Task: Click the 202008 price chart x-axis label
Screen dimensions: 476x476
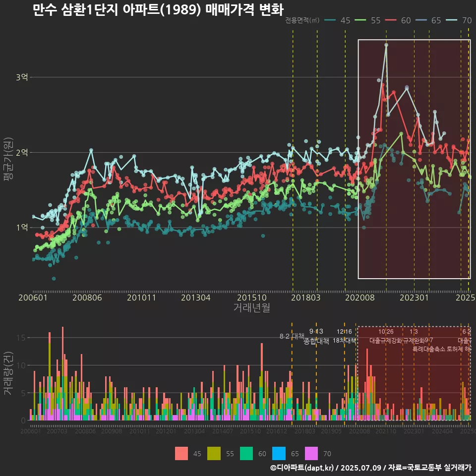Action: pyautogui.click(x=360, y=297)
